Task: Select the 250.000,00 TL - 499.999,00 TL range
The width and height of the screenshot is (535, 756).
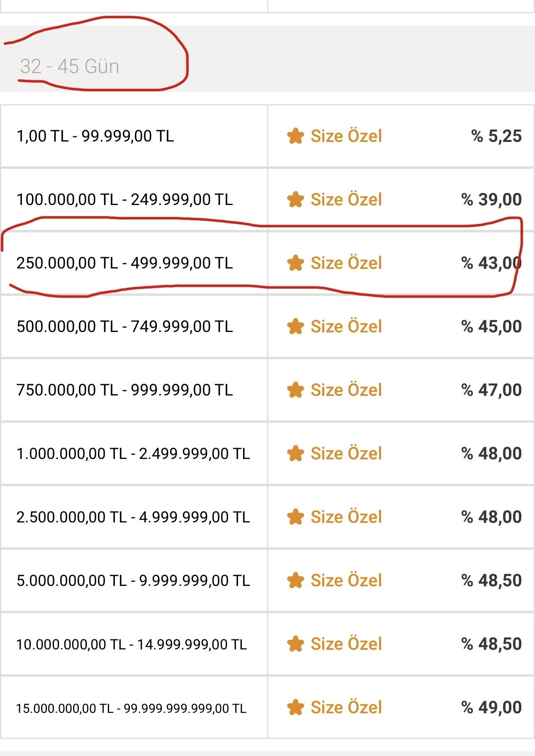Action: 124,263
